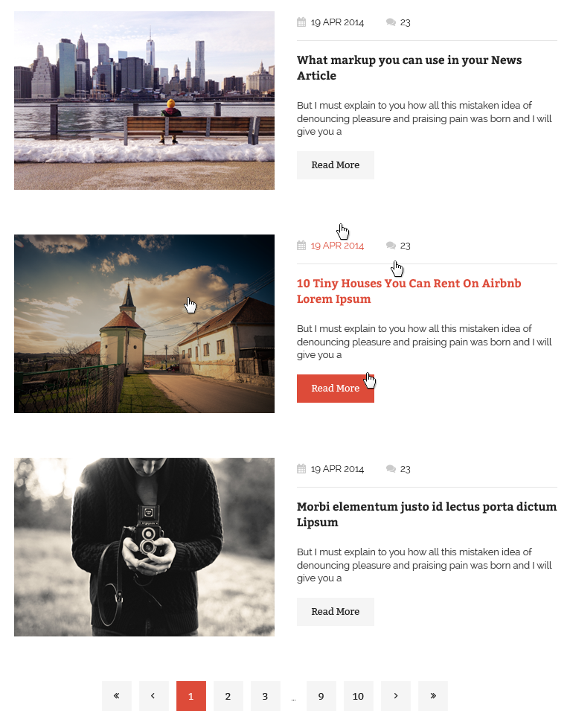Select page 9 in pagination
The height and width of the screenshot is (728, 570).
click(321, 695)
